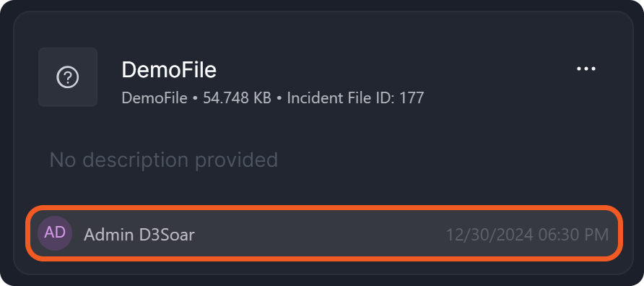Click the word Admin in uploader name
The width and height of the screenshot is (644, 286).
[108, 235]
